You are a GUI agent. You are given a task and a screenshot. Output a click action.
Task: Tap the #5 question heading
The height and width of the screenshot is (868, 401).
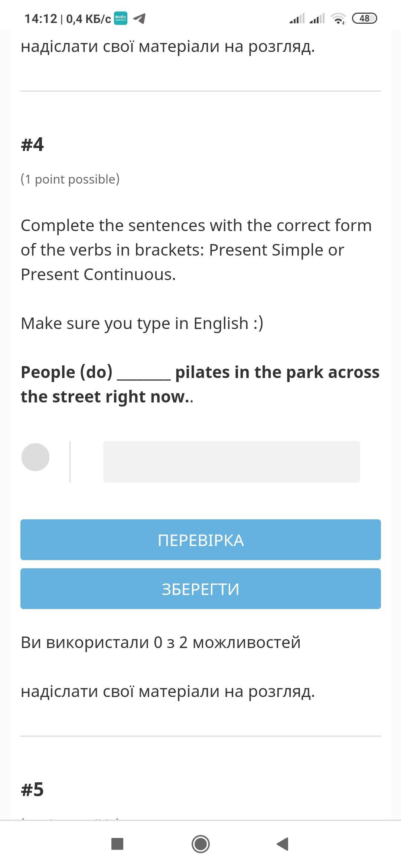coord(32,789)
